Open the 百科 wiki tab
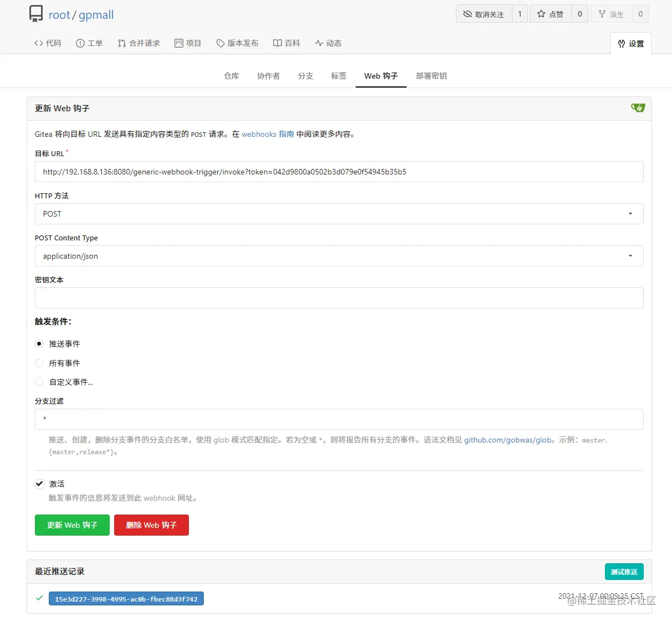The image size is (672, 622). coord(286,43)
